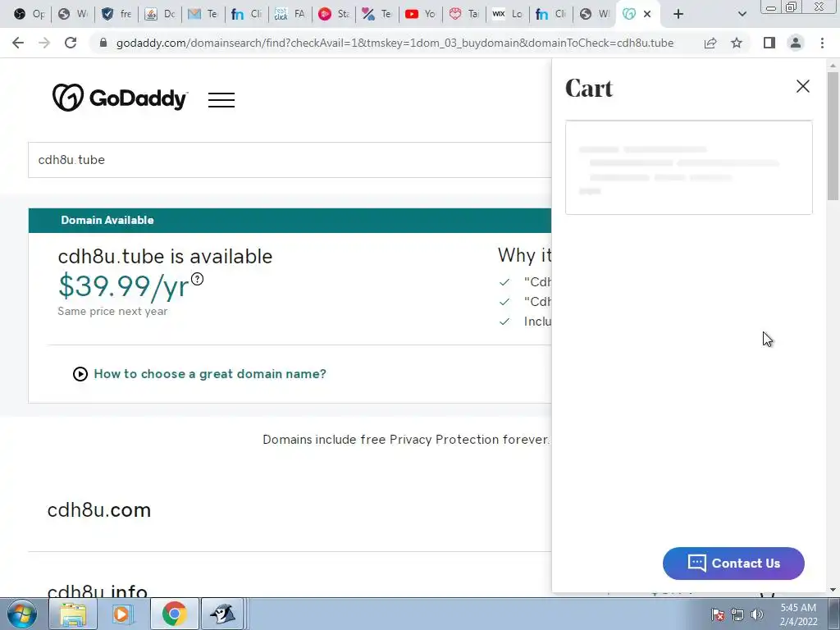Click the '$39.99/yr' price text

coord(124,285)
